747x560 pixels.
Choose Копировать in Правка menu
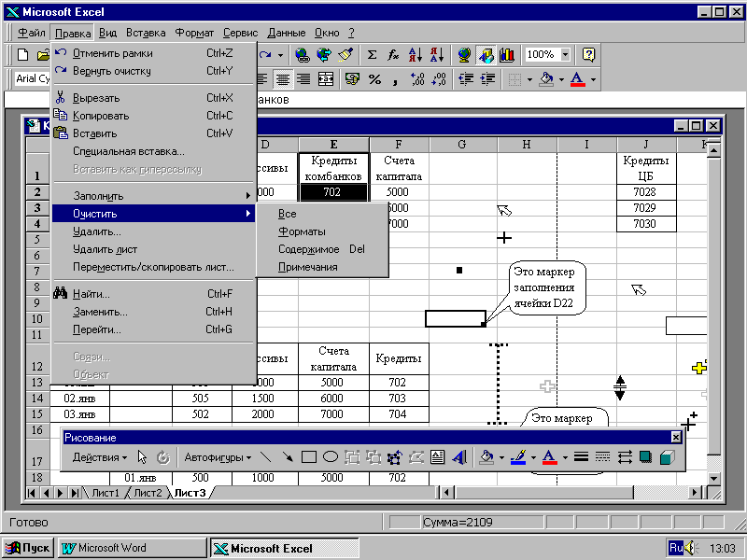[153, 116]
